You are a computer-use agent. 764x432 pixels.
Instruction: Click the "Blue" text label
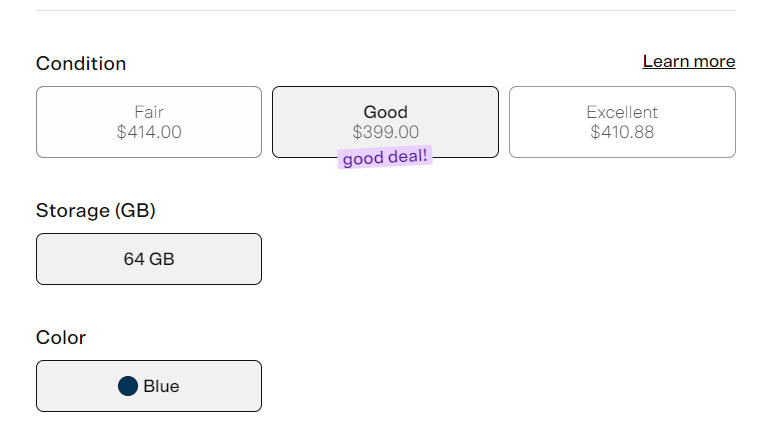pyautogui.click(x=161, y=386)
